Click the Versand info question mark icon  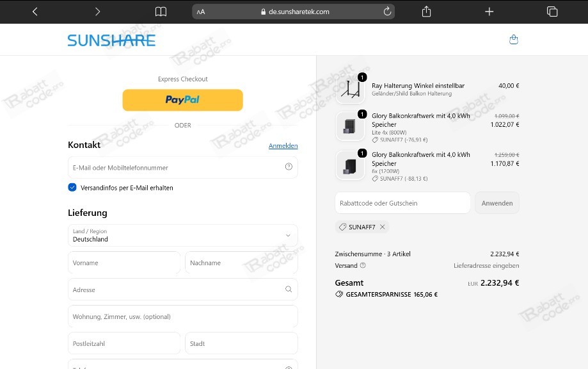[x=363, y=265]
